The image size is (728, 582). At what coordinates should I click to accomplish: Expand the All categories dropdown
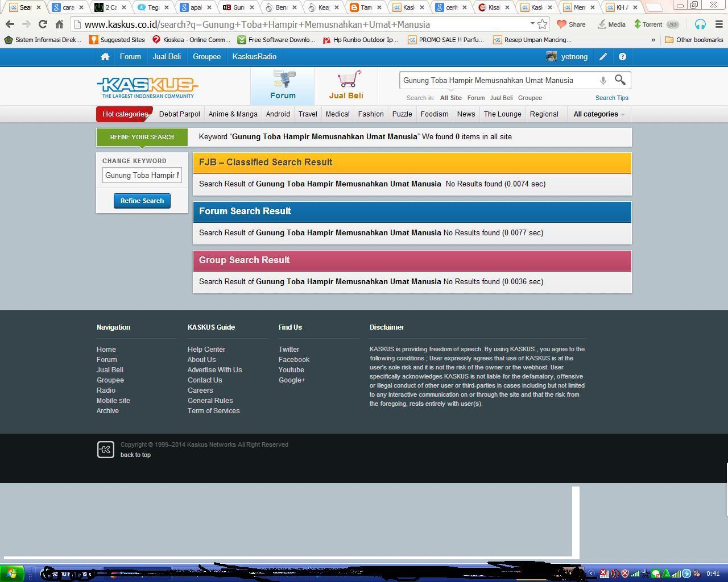click(x=599, y=114)
